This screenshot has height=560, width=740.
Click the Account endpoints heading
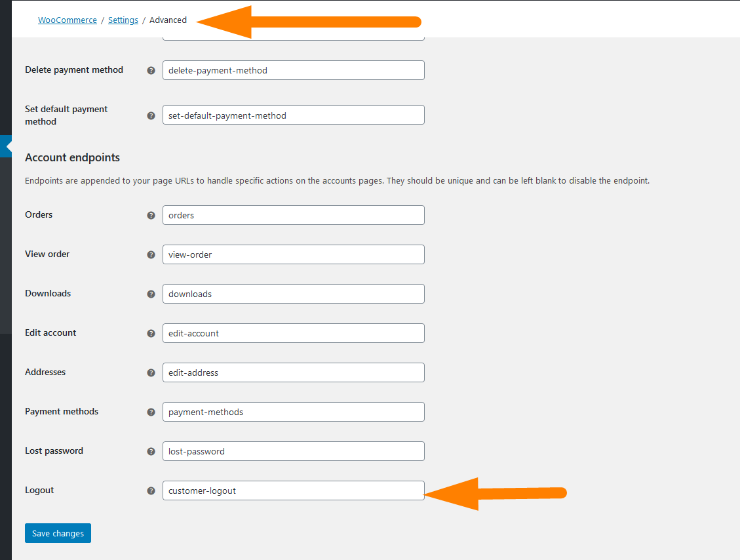72,157
